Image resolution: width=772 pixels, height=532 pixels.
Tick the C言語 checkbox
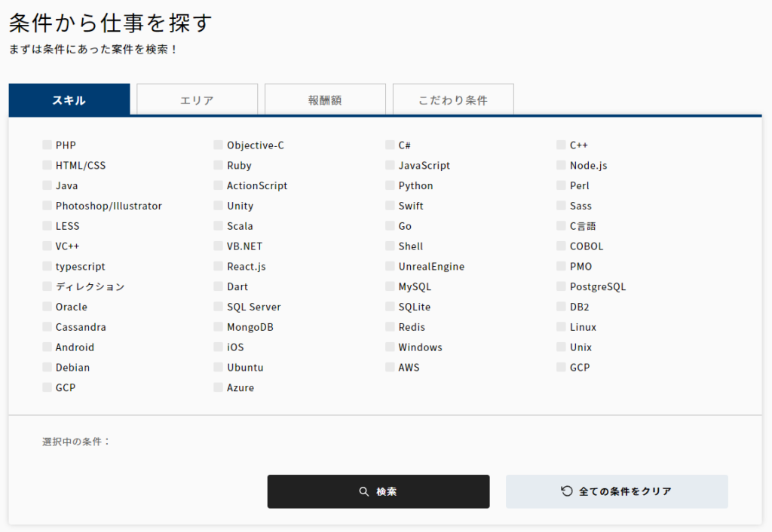point(561,225)
